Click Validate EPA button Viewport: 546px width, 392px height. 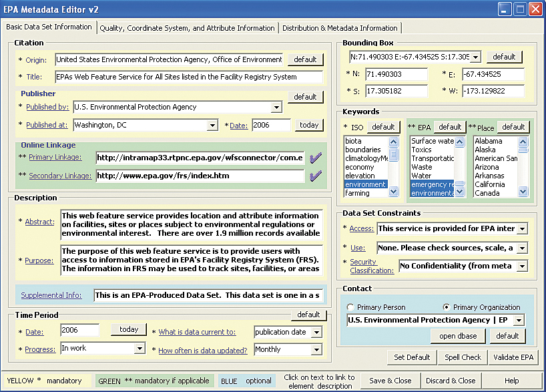pyautogui.click(x=513, y=357)
